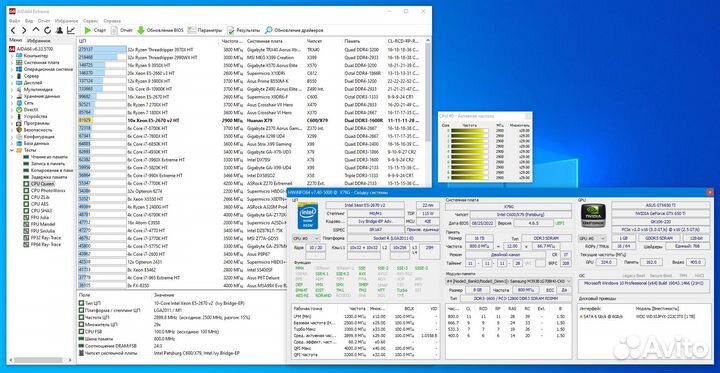Image resolution: width=720 pixels, height=373 pixels.
Task: Open the Справка menu
Action: tap(112, 21)
